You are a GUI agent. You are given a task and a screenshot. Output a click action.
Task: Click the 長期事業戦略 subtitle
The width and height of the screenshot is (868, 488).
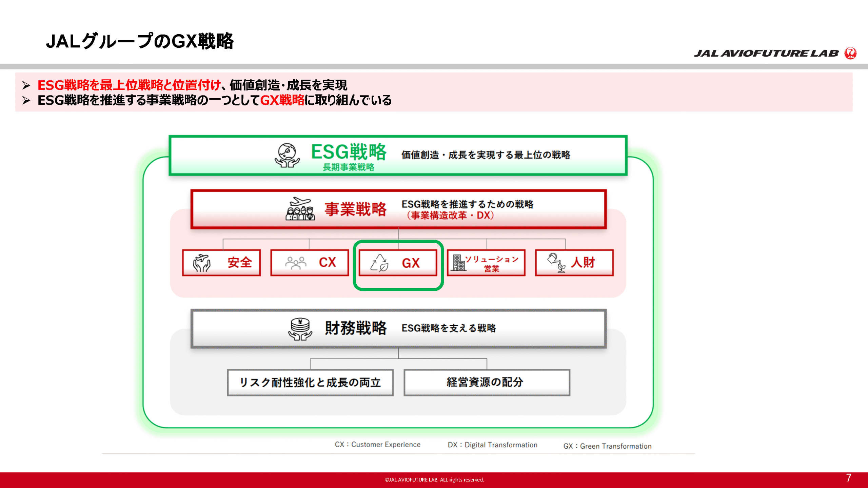click(x=349, y=167)
